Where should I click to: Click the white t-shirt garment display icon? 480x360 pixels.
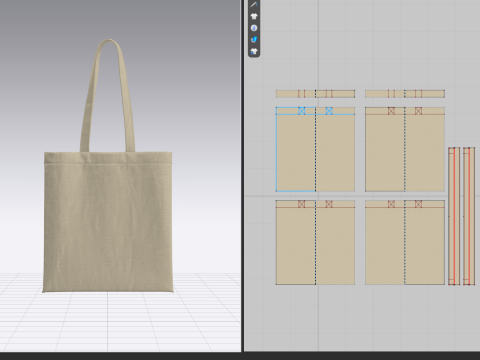coord(254,16)
